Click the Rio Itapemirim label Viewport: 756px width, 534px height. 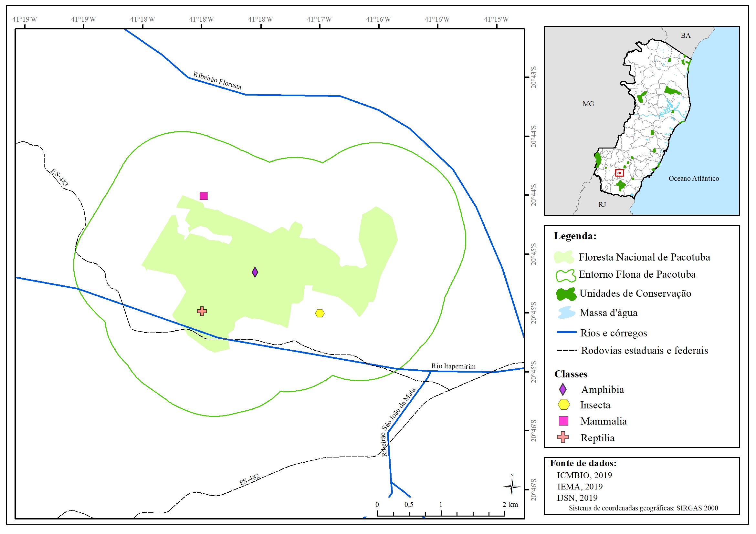coord(453,366)
